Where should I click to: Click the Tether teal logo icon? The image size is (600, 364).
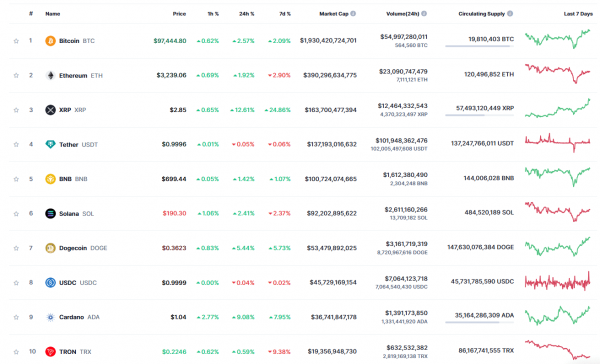point(51,144)
